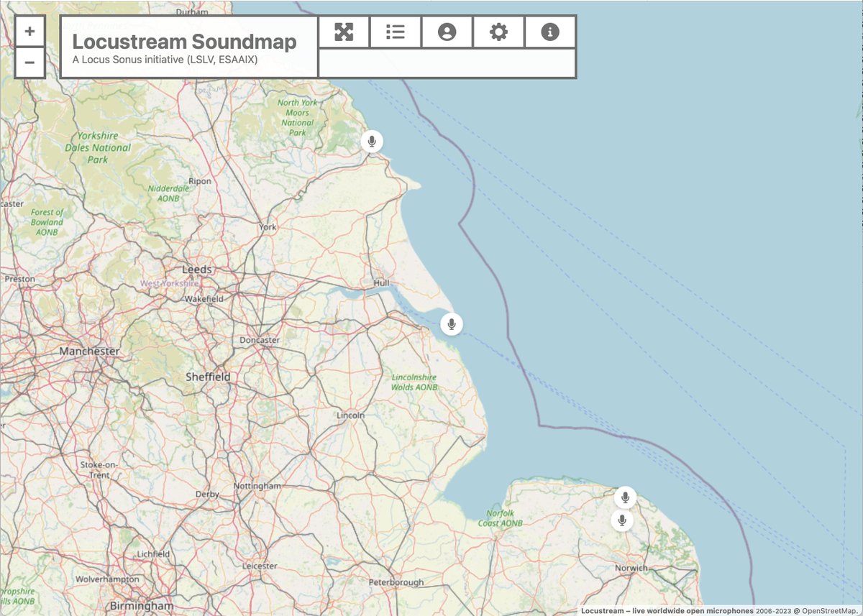This screenshot has height=616, width=863.
Task: Click the Doncaster label
Action: 260,341
